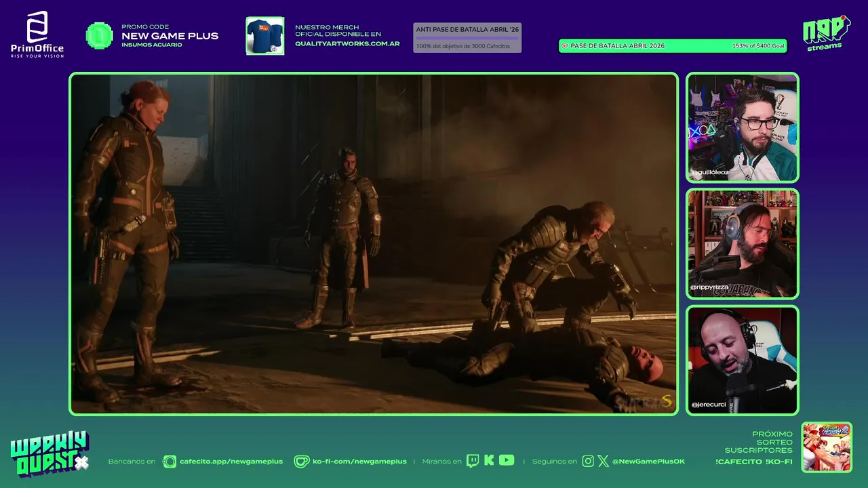868x488 pixels.
Task: Click the Ko-fi cup icon
Action: (x=302, y=462)
